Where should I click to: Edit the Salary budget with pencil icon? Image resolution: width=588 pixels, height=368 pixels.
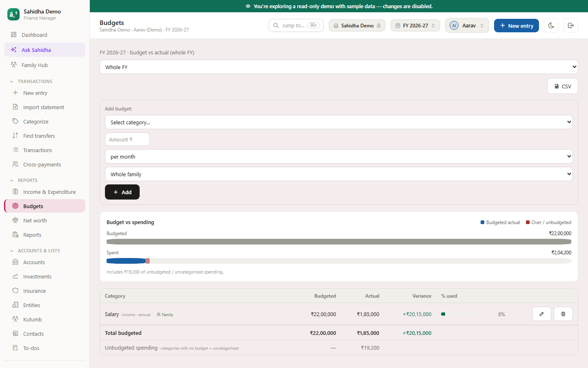pyautogui.click(x=541, y=314)
